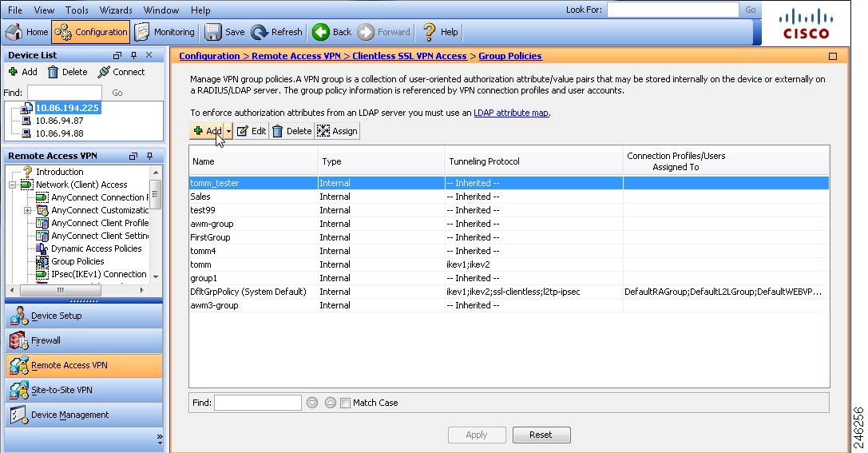Sort by the Name column header

[253, 161]
